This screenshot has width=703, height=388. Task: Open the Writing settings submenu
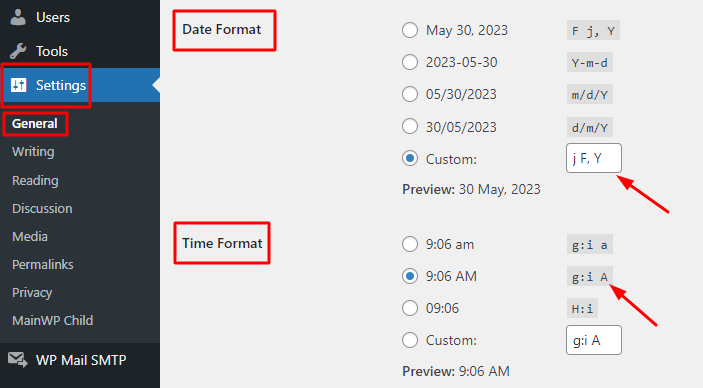coord(33,152)
